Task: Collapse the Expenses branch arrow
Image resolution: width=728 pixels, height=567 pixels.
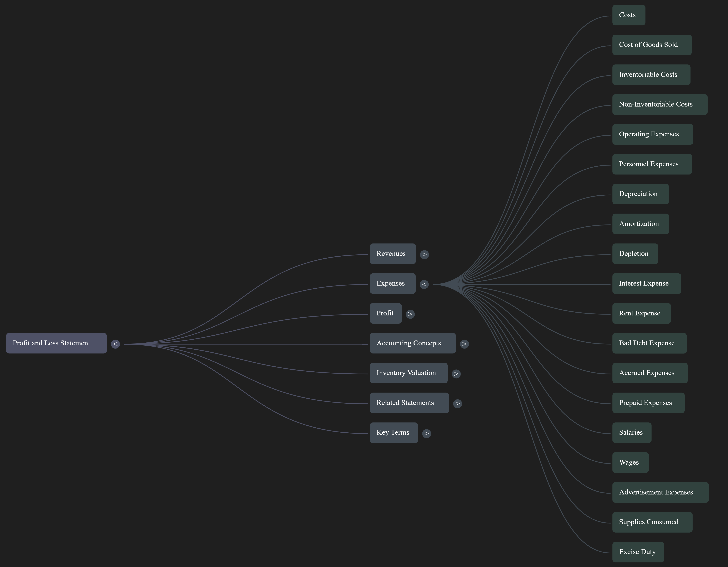Action: click(x=424, y=284)
